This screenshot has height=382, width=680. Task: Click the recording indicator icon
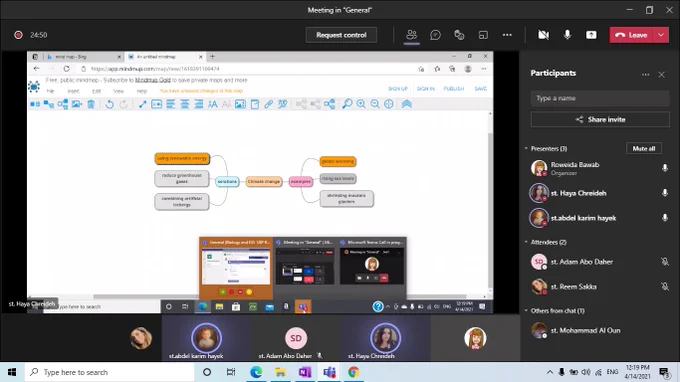click(18, 35)
